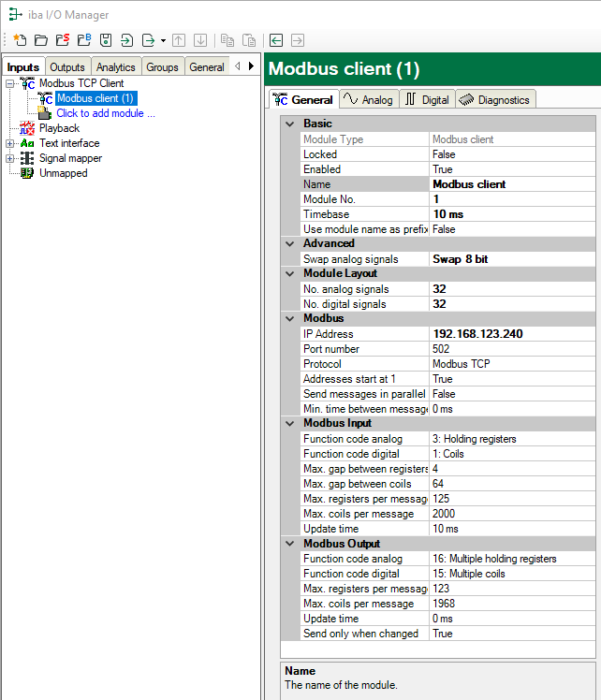Collapse the Modbus Input property section
601x700 pixels.
[289, 423]
